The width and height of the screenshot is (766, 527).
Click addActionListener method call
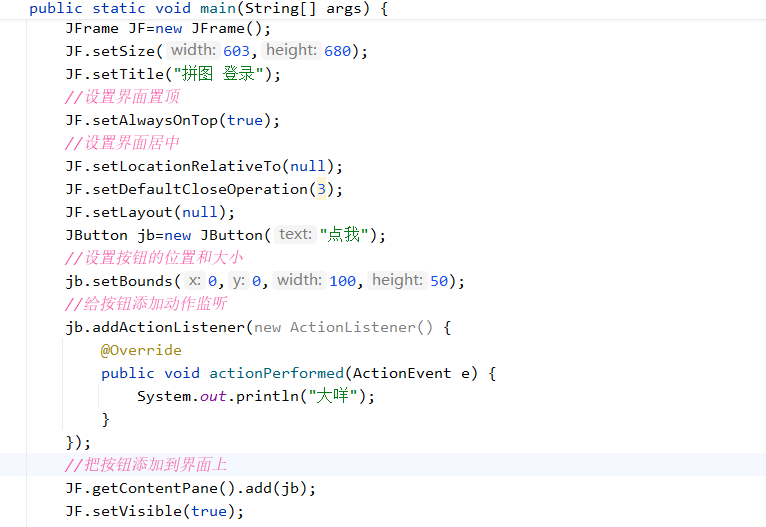click(169, 327)
